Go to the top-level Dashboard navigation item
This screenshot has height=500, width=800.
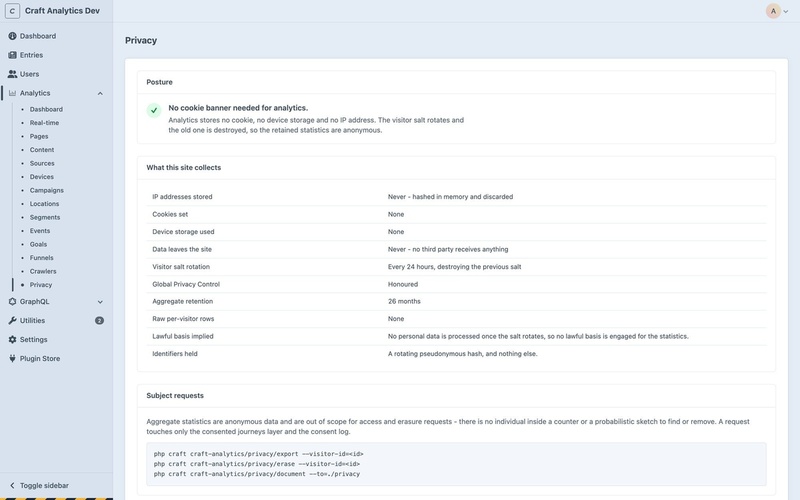38,36
